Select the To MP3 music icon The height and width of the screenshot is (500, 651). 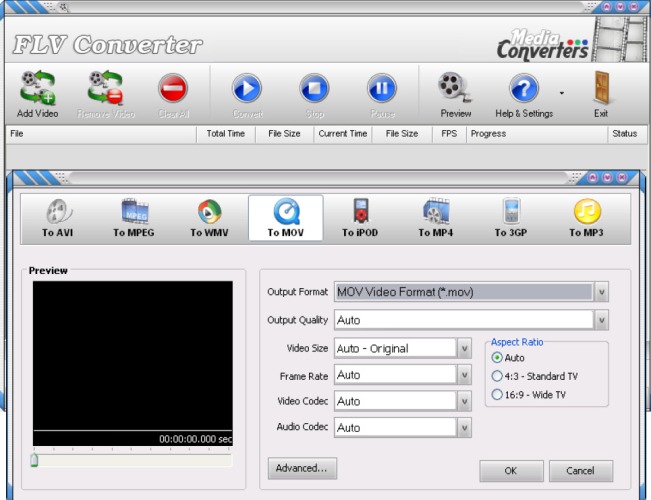pyautogui.click(x=587, y=211)
